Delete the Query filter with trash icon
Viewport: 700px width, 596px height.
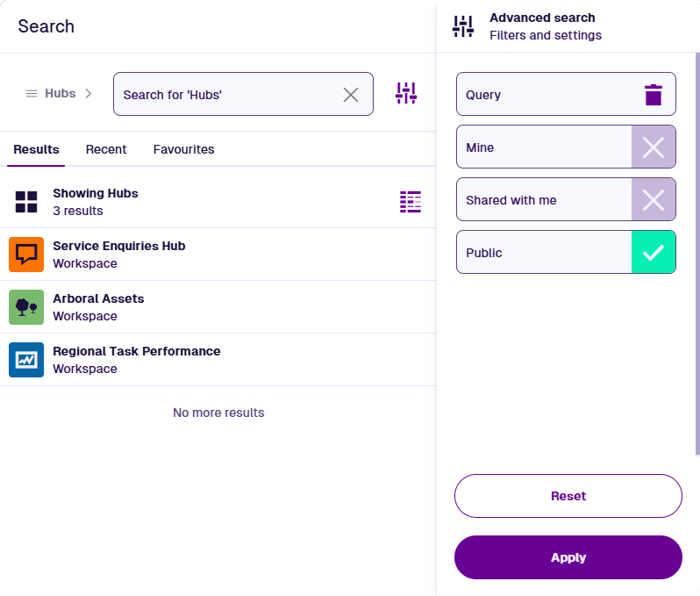pos(654,95)
